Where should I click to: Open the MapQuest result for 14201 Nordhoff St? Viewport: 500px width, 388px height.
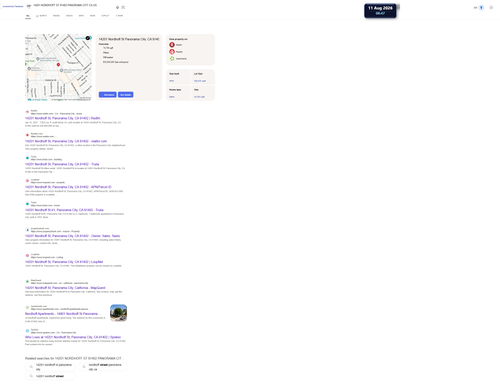pos(65,288)
